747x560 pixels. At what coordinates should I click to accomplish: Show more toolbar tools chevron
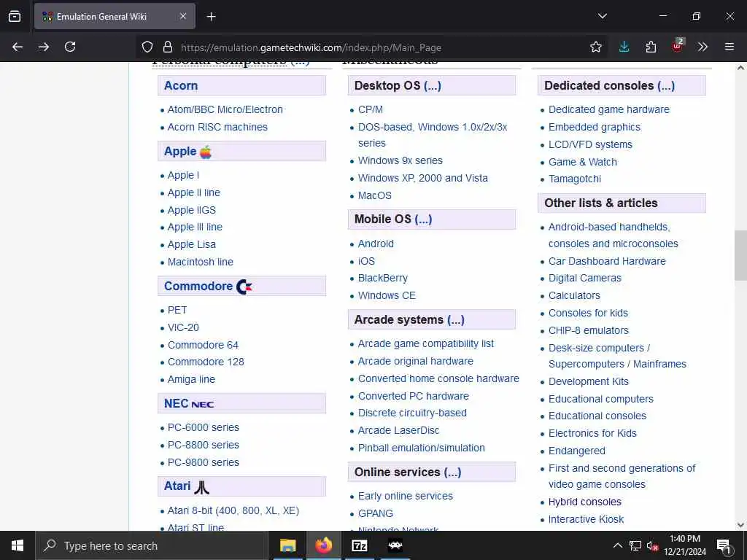pyautogui.click(x=703, y=47)
